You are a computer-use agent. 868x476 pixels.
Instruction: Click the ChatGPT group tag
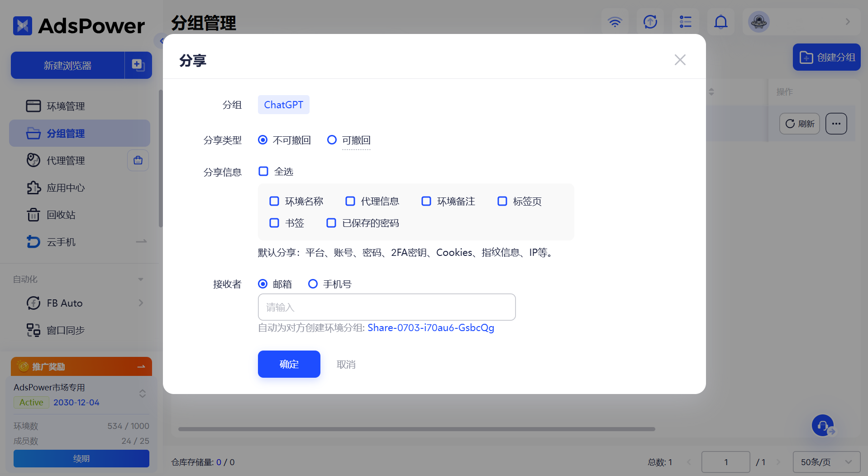[x=284, y=105]
